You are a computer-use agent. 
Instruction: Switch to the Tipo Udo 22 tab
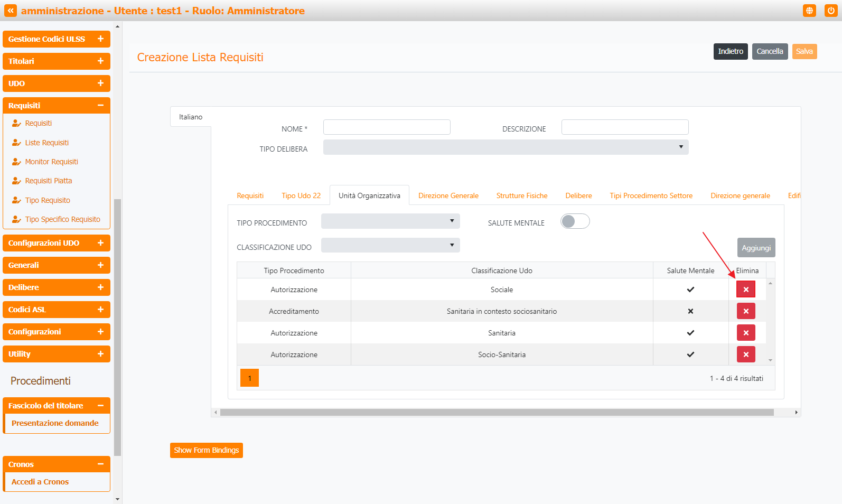pos(301,195)
